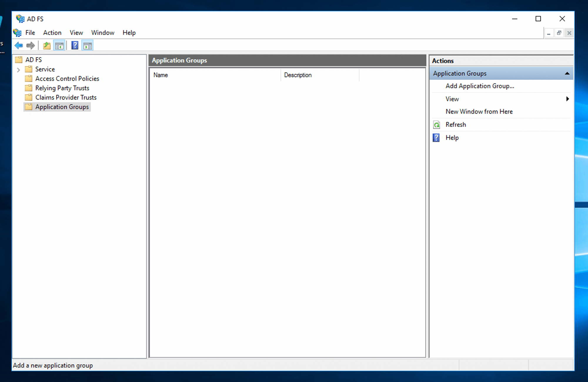Open the Action menu

tap(52, 33)
